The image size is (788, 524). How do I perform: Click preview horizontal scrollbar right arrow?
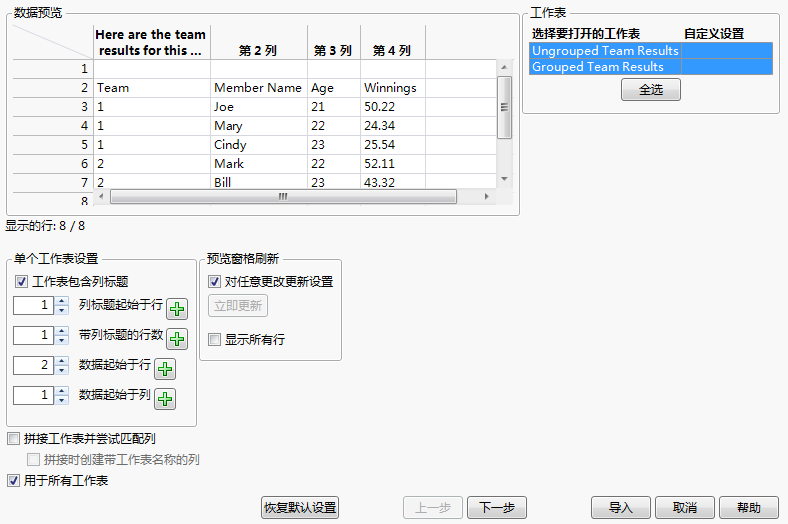pyautogui.click(x=486, y=196)
